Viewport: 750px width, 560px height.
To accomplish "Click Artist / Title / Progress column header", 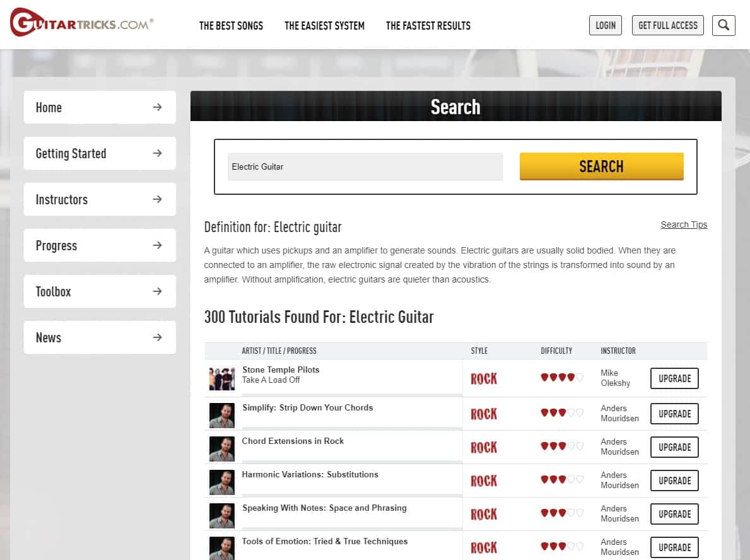I will (x=279, y=351).
